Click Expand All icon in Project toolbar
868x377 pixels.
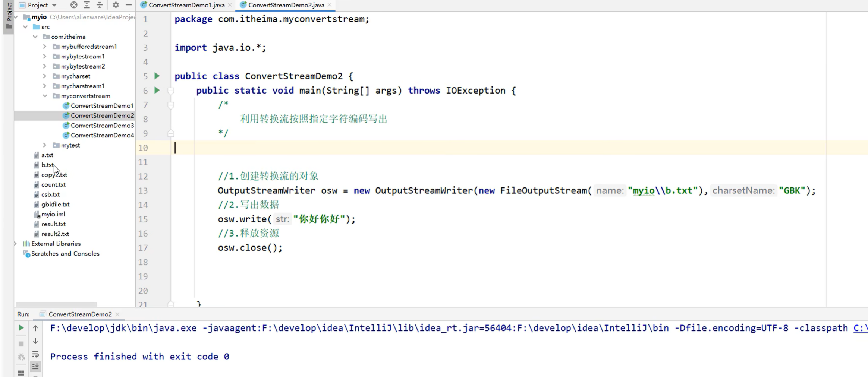[x=87, y=5]
